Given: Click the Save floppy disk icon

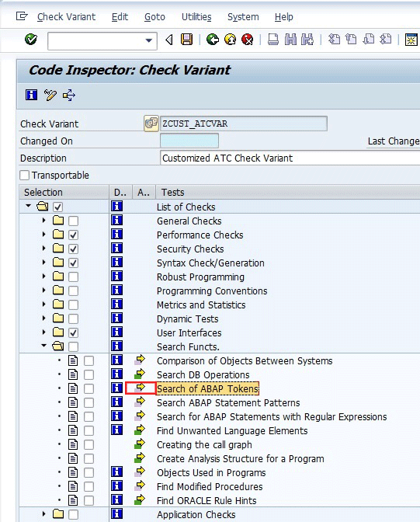Looking at the screenshot, I should coord(186,40).
